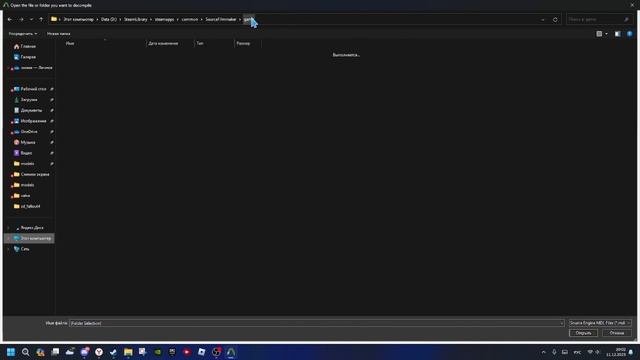Refresh the current folder view
Screen dimensions: 640x360
click(555, 20)
